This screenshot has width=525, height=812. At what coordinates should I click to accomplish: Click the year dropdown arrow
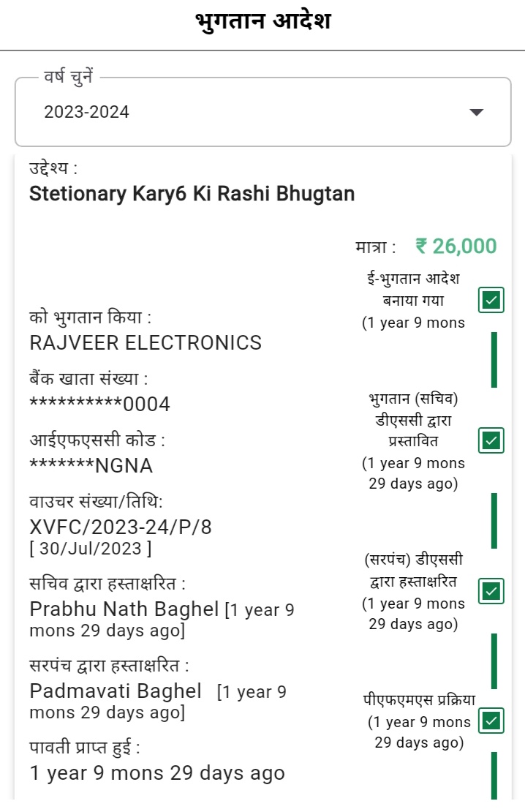(x=477, y=112)
